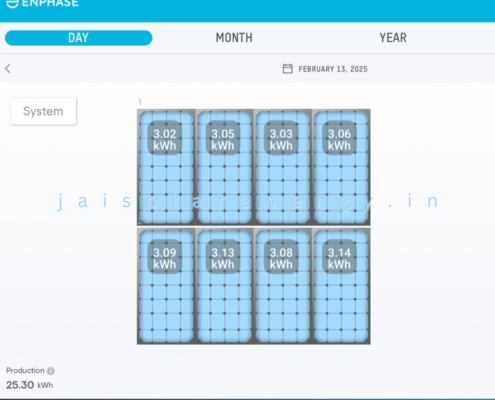Select the panel producing 3.06 kWh
The height and width of the screenshot is (400, 495).
[x=341, y=167]
